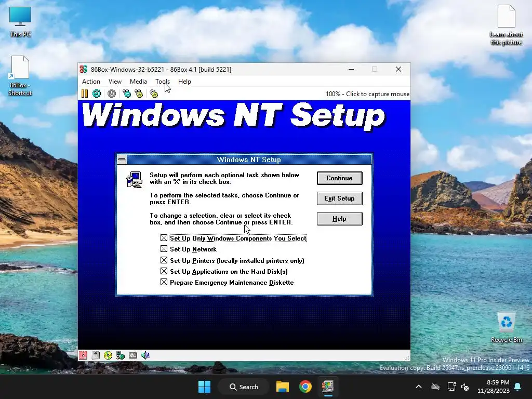Pause the 86Box emulation
This screenshot has width=532, height=399.
(x=85, y=94)
